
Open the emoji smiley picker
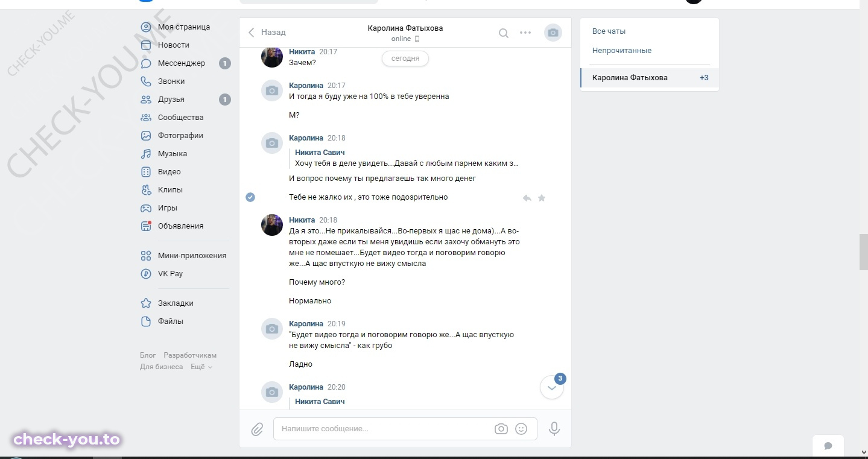521,429
